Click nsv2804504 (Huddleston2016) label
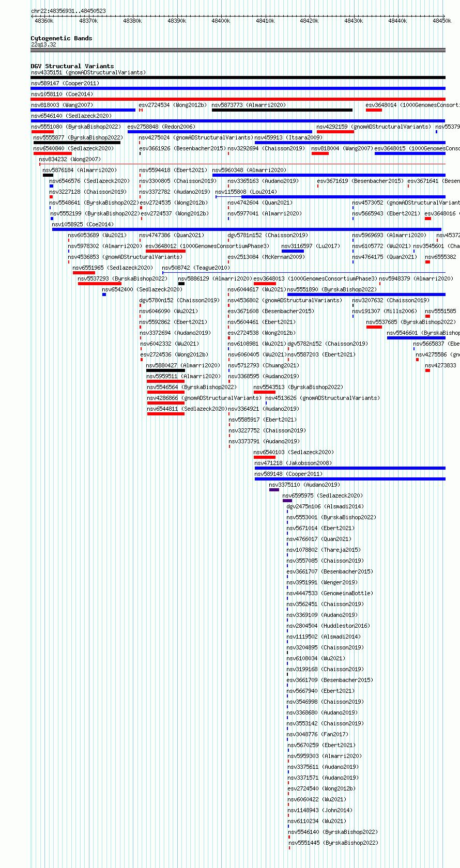The image size is (460, 868). click(328, 626)
